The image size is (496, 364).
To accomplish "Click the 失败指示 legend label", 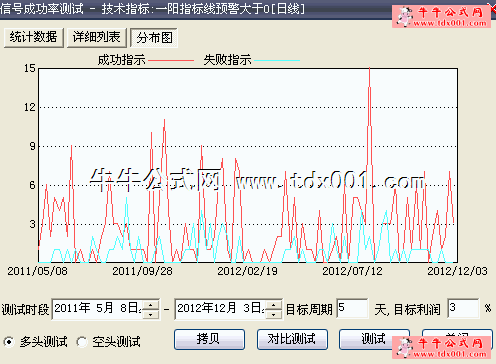I will coord(227,60).
